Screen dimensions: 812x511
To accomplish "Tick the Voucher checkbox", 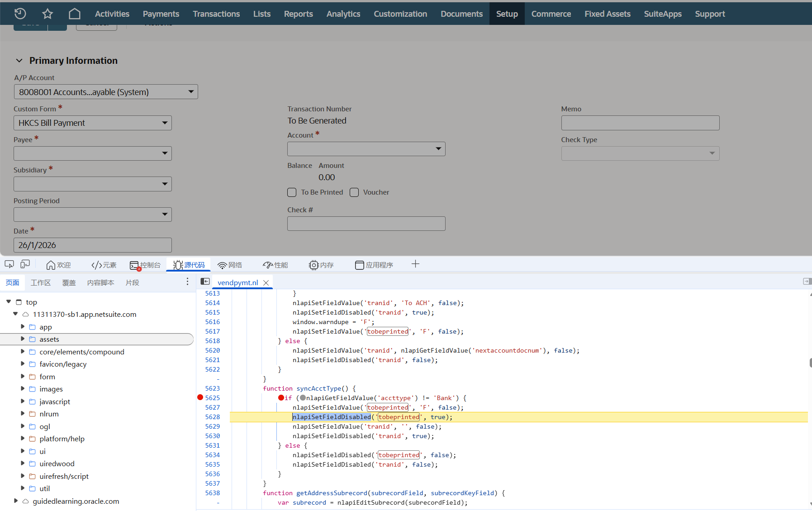I will point(354,192).
